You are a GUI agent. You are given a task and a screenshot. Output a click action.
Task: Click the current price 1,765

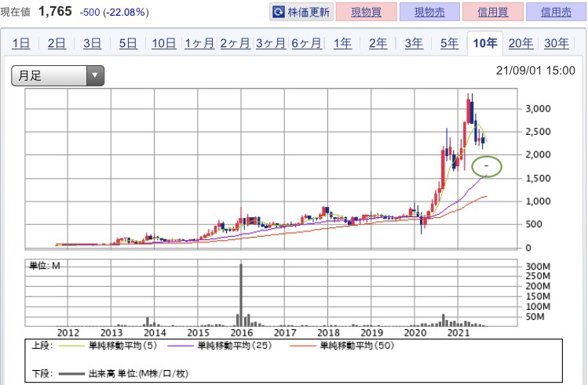pos(55,12)
